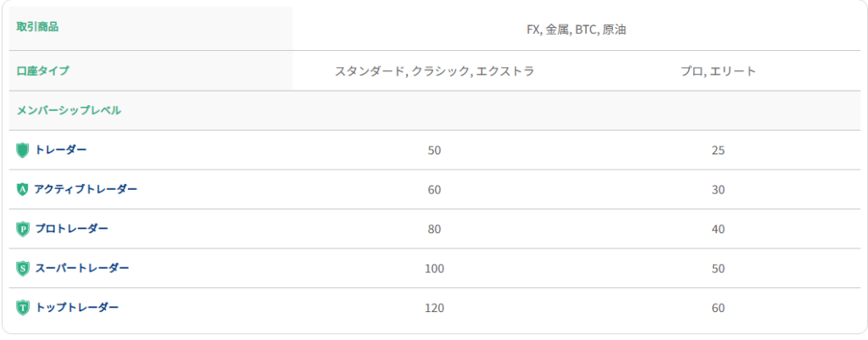
Task: Click the メンバーシップレベル section header
Action: (x=69, y=110)
